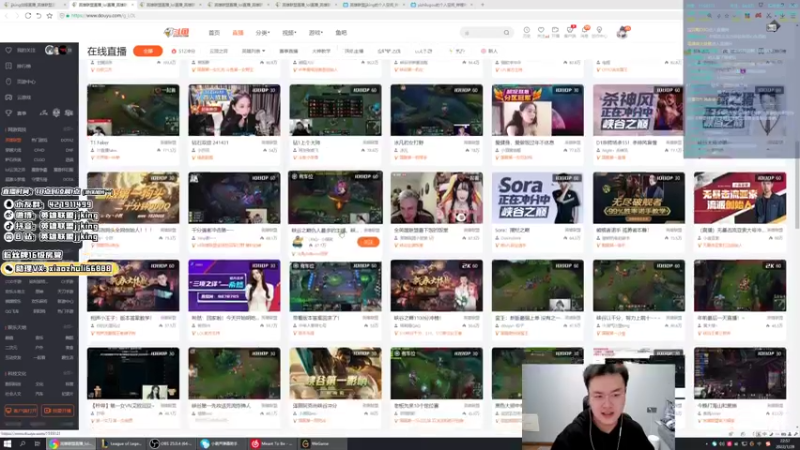Open the 排行榜 ranking icon in sidebar
The width and height of the screenshot is (800, 450).
pos(9,66)
